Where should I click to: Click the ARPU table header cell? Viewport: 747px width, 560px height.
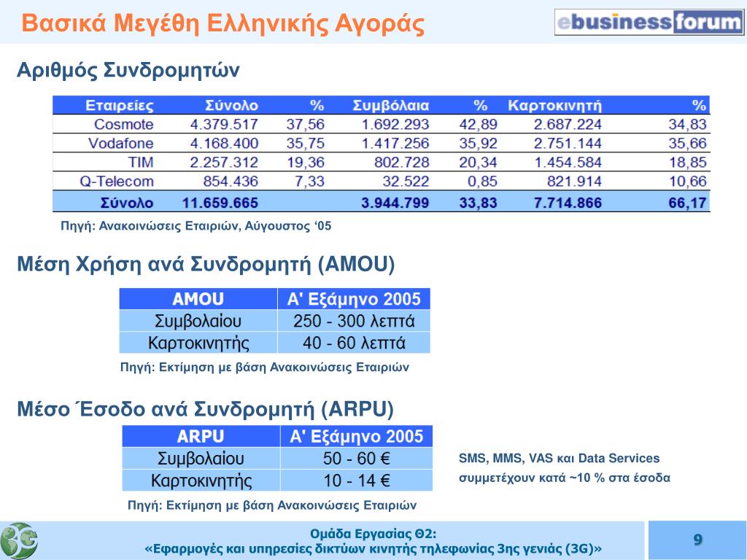coord(201,436)
